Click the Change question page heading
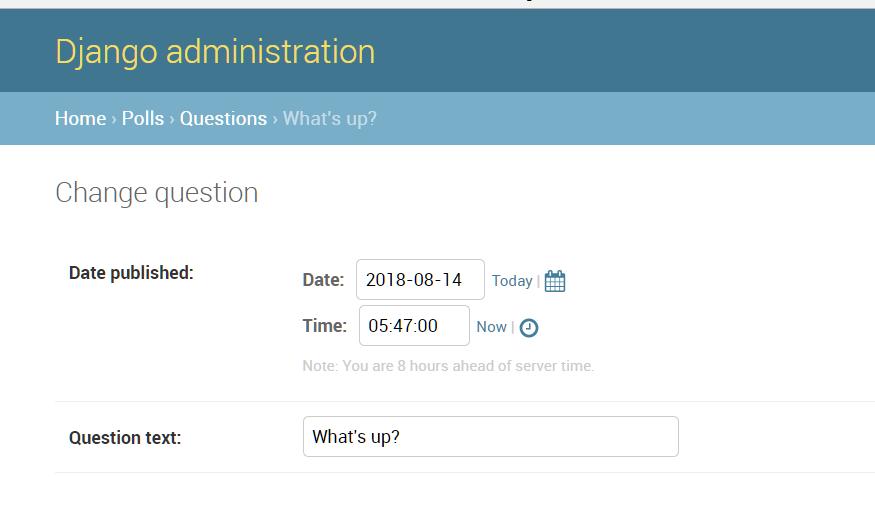875x510 pixels. 157,193
